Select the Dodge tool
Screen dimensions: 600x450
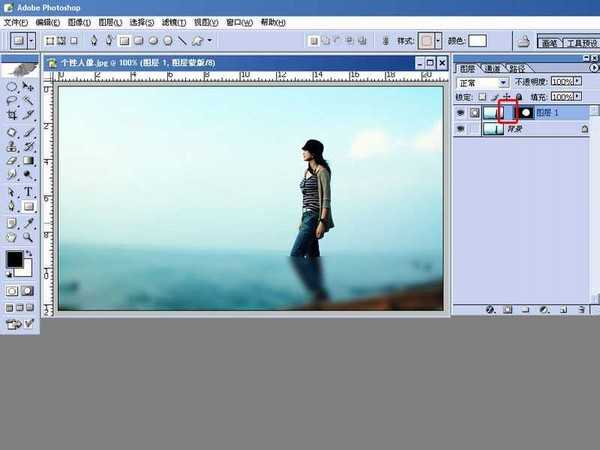coord(28,174)
